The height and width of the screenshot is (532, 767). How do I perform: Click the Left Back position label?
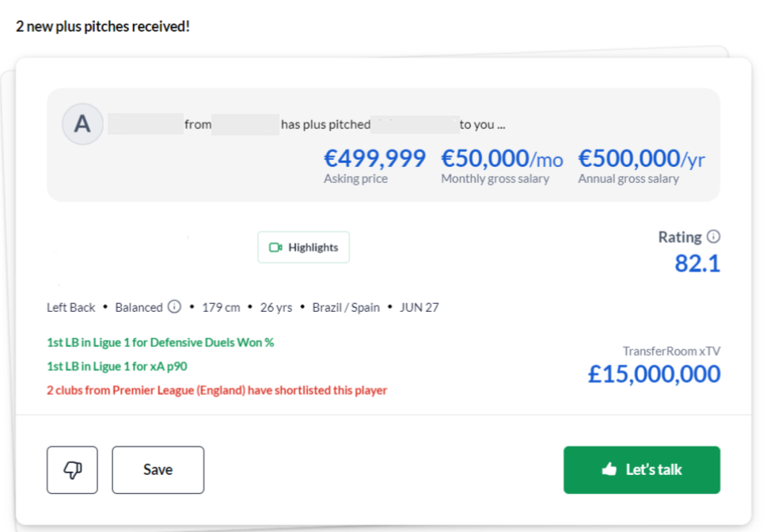click(x=71, y=307)
